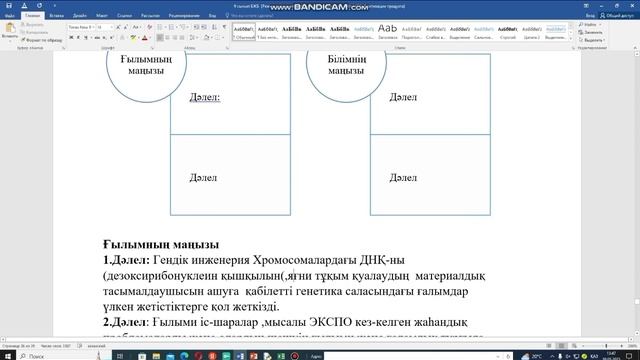Click Bandicam record icon in taskbar
Image resolution: width=640 pixels, height=360 pixels.
[295, 356]
